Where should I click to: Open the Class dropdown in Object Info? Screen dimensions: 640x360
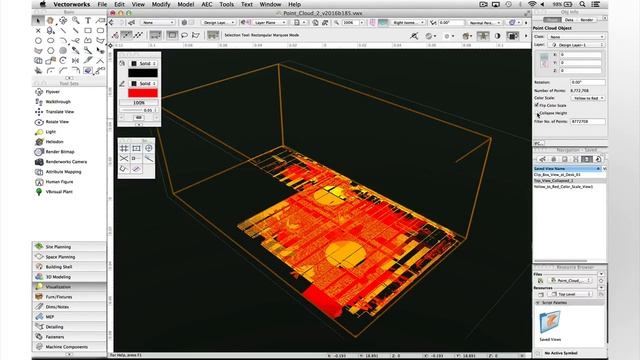pos(576,37)
